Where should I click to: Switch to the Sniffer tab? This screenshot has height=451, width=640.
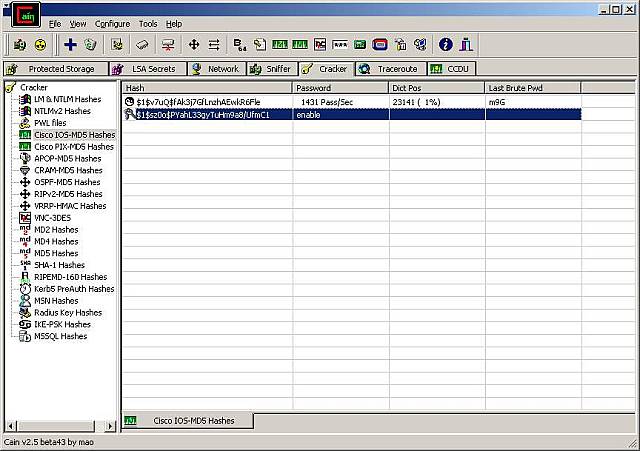click(272, 69)
